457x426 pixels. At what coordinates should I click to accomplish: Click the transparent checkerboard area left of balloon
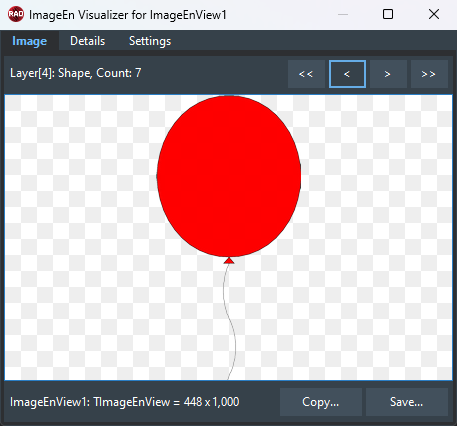(80, 233)
